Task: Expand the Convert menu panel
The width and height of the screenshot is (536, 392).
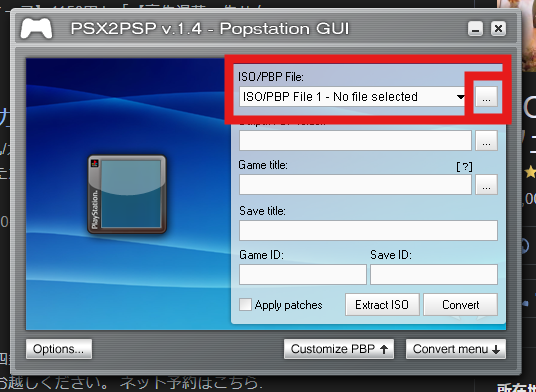Action: click(x=456, y=349)
